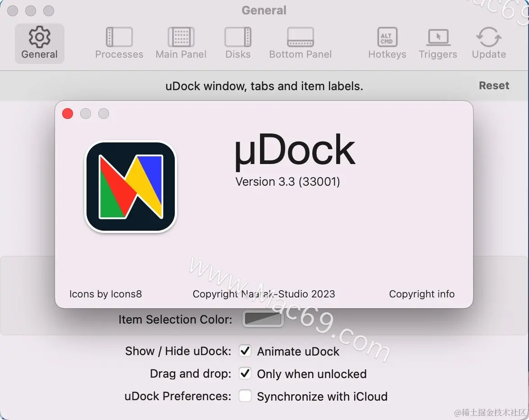Click Version 3.3 (33001) text
The image size is (529, 420).
point(287,182)
